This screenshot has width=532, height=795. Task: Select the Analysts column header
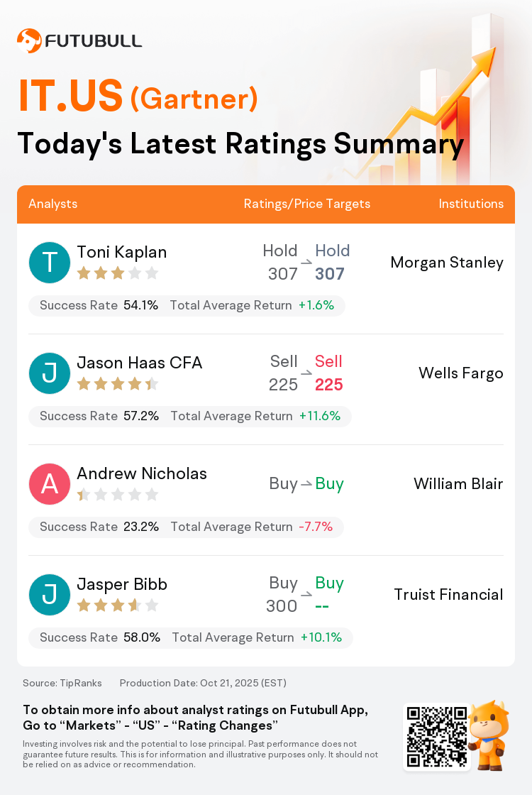53,204
